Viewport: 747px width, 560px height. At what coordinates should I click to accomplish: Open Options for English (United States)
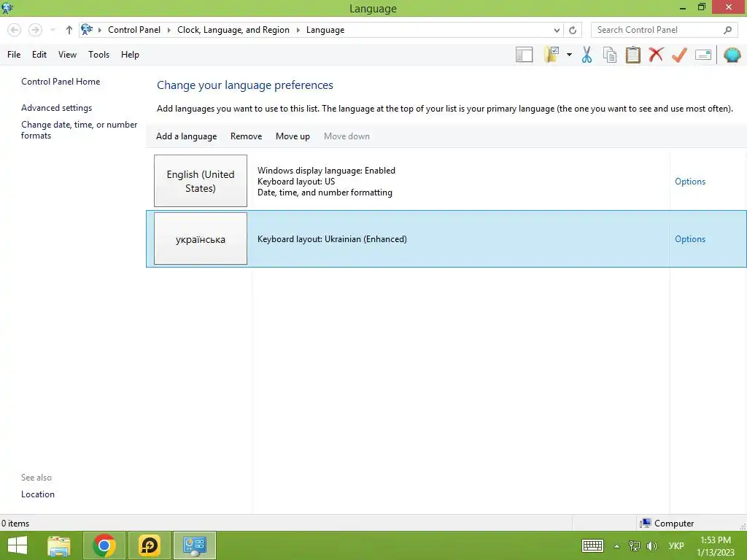tap(690, 182)
